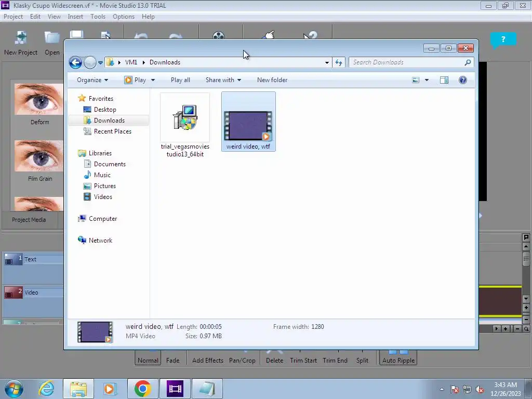Open the Help menu
The height and width of the screenshot is (399, 532).
(148, 17)
